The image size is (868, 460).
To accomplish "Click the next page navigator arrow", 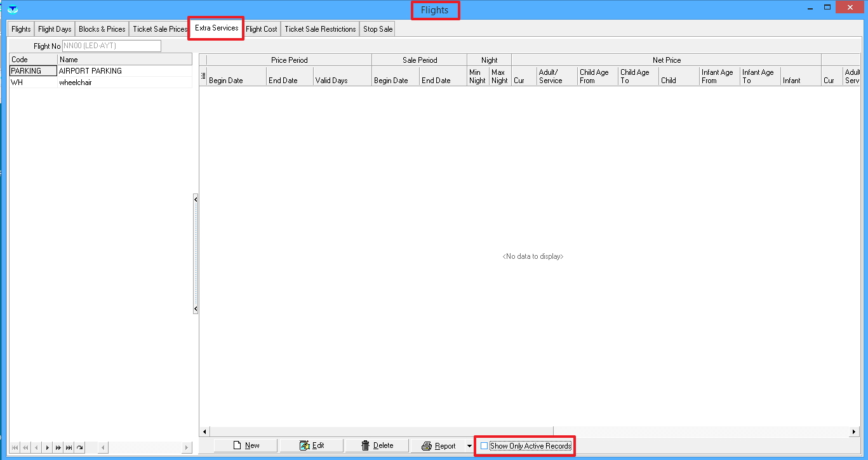I will [x=58, y=448].
